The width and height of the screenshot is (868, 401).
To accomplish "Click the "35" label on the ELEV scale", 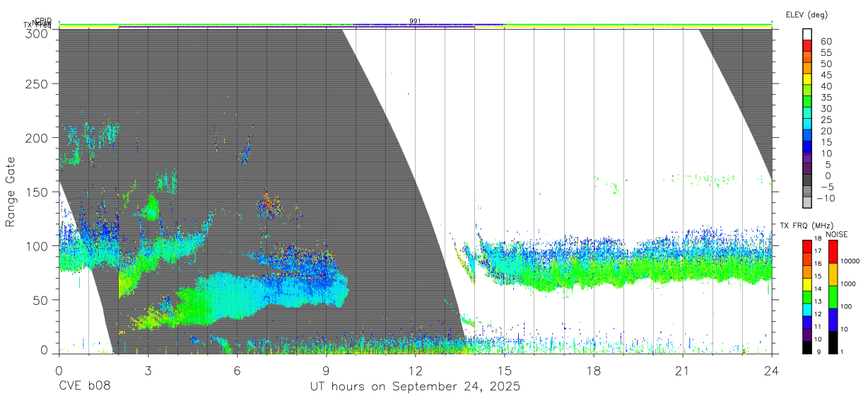I will point(826,98).
